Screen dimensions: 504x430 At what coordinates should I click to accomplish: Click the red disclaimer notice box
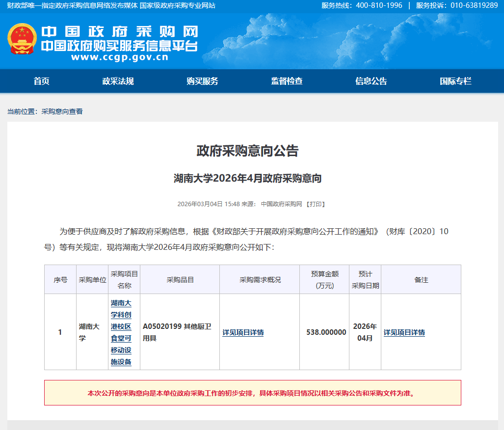253,393
